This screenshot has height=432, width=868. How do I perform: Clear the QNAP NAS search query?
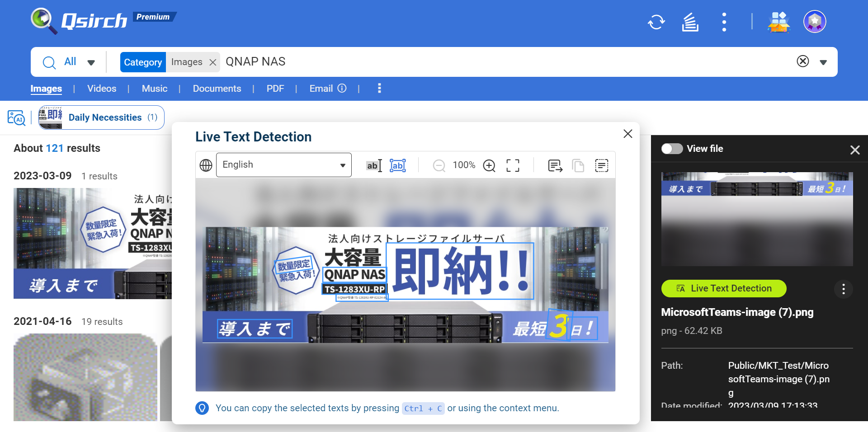[802, 61]
